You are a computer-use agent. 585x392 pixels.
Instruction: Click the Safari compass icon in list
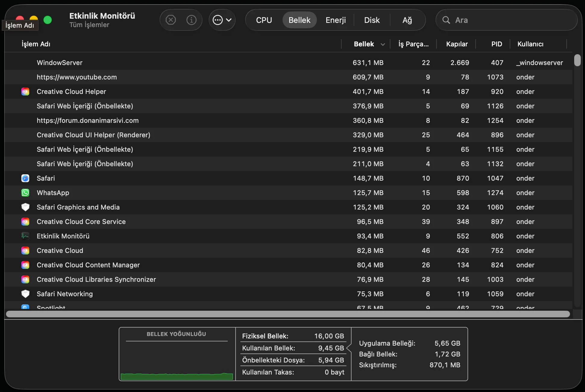[25, 178]
